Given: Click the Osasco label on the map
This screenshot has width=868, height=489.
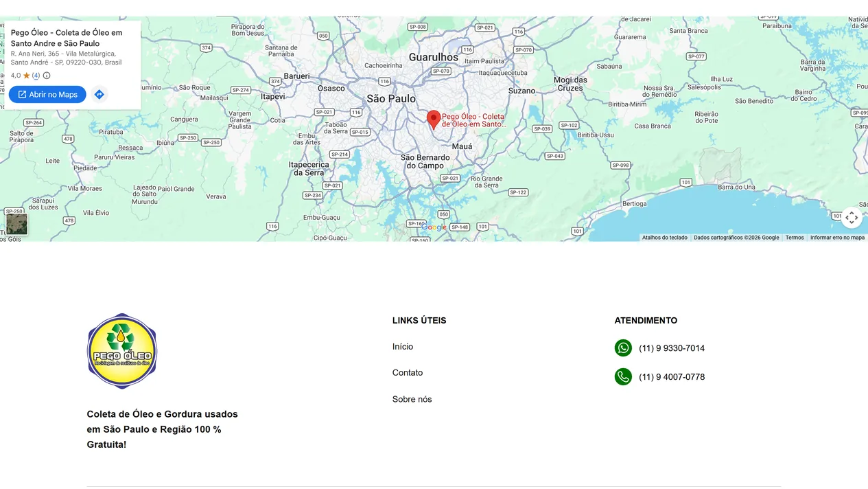Looking at the screenshot, I should 331,89.
